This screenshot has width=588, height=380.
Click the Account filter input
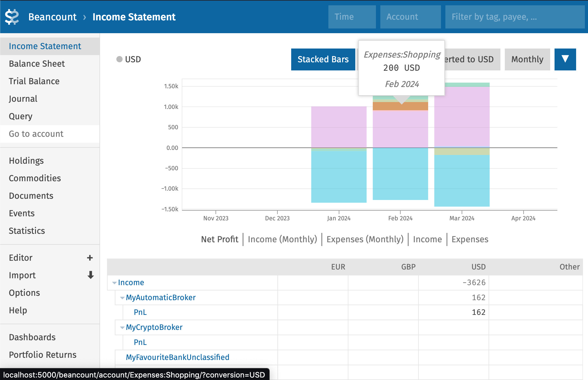410,17
